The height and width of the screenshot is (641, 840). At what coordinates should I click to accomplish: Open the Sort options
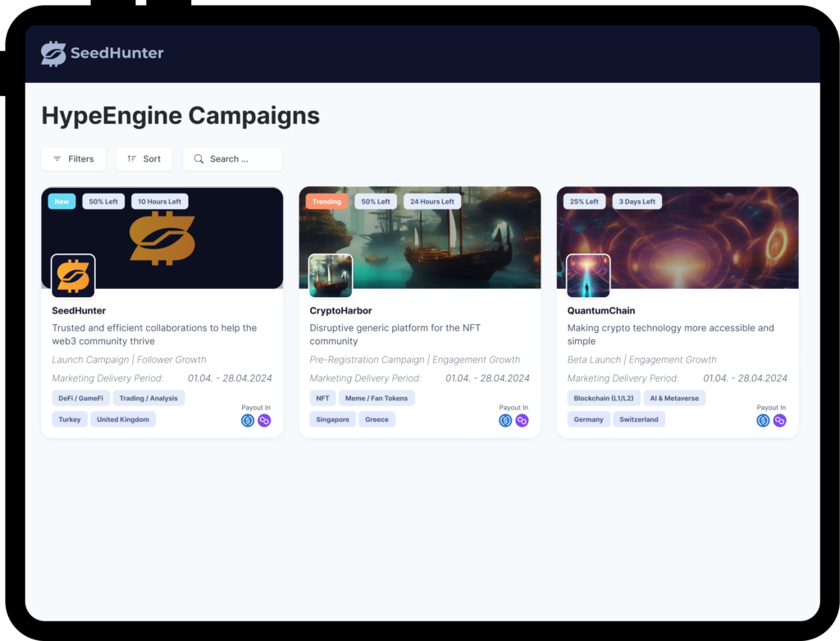(144, 158)
